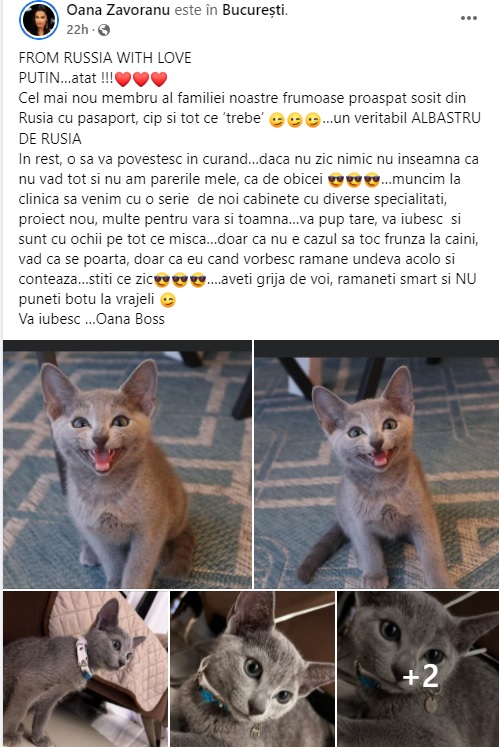This screenshot has height=747, width=499.
Task: Open the three-dot post options menu
Action: pos(468,18)
